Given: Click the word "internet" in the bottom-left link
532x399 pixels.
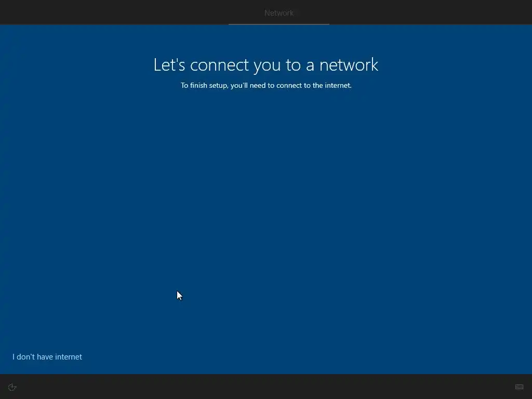Looking at the screenshot, I should coord(69,356).
